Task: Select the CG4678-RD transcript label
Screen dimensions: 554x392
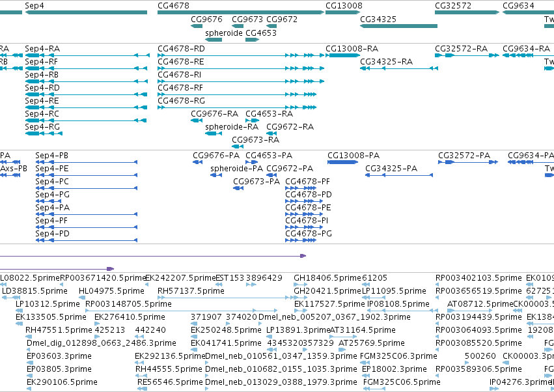Action: tap(181, 48)
